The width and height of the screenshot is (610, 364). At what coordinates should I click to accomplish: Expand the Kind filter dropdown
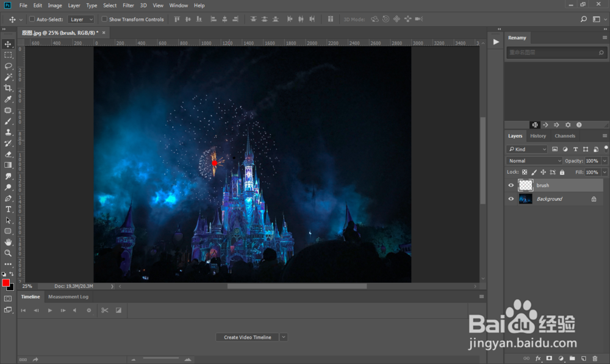[x=528, y=149]
